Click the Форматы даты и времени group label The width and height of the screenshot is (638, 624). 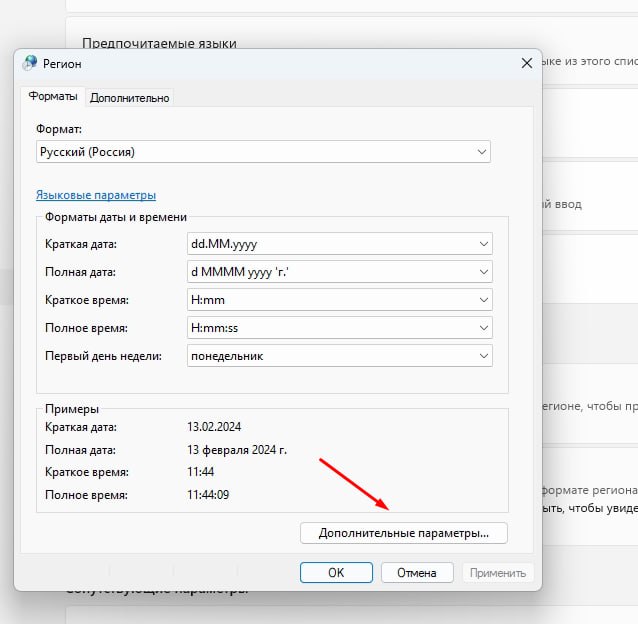116,217
